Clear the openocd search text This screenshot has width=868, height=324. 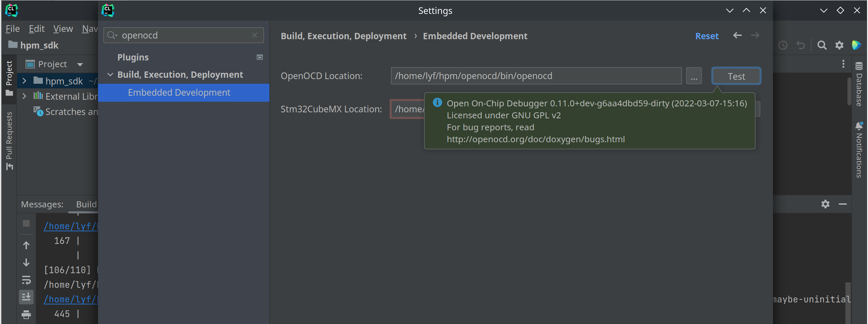[x=255, y=36]
